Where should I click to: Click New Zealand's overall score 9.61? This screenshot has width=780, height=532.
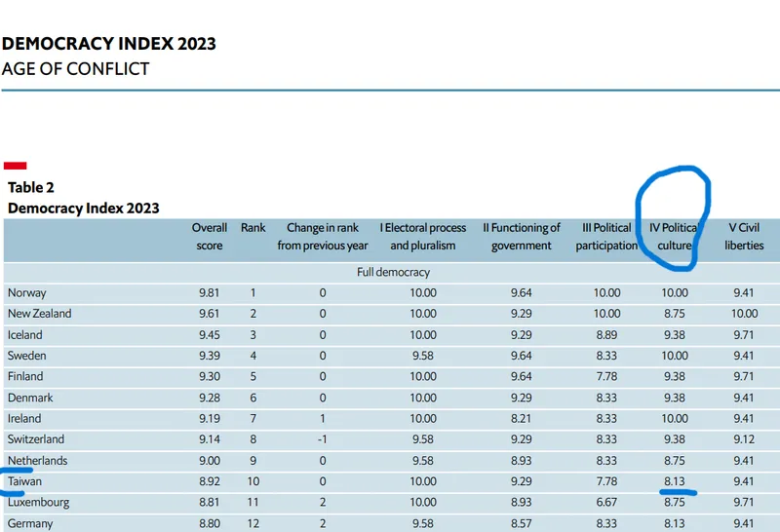(212, 314)
